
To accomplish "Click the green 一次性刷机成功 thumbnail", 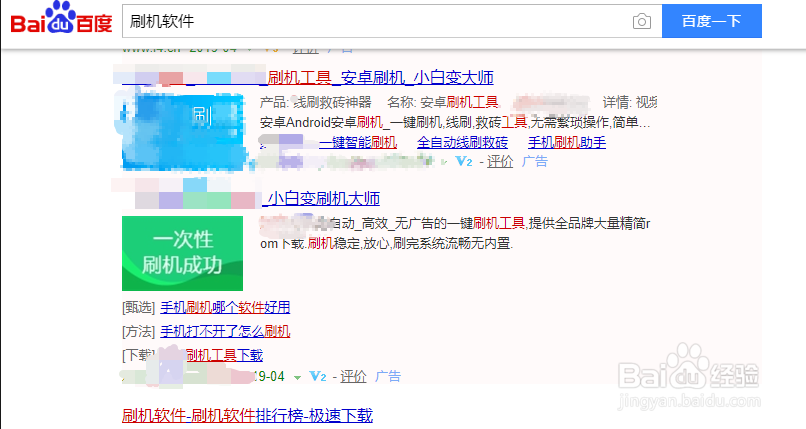I will tap(182, 253).
